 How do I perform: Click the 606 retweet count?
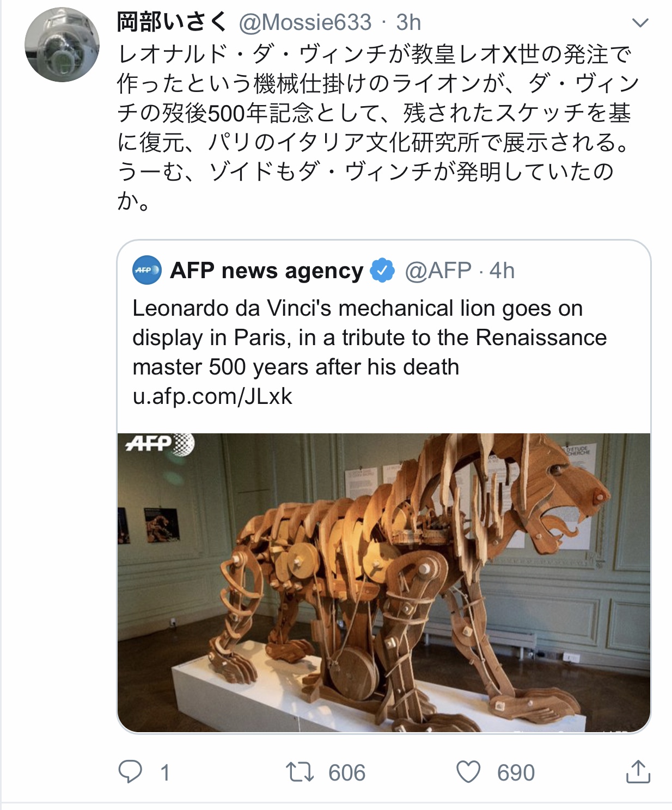click(347, 773)
